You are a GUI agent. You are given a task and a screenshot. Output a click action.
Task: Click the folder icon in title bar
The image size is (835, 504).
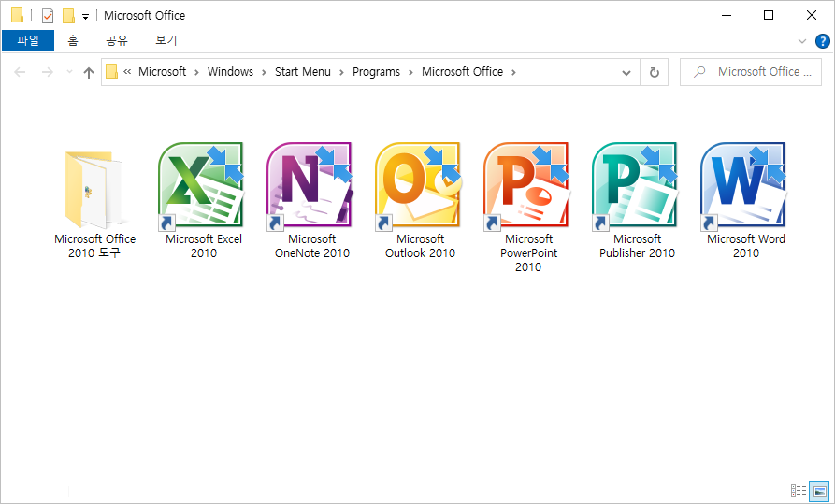pos(17,16)
